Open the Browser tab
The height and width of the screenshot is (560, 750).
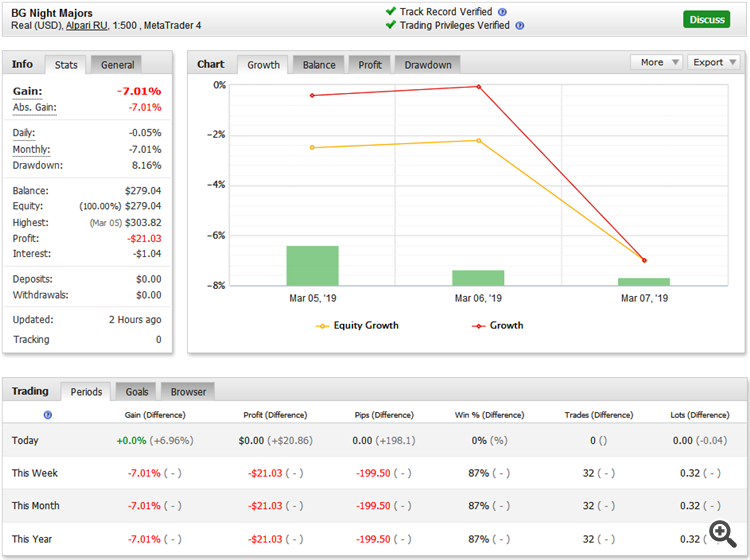[188, 392]
